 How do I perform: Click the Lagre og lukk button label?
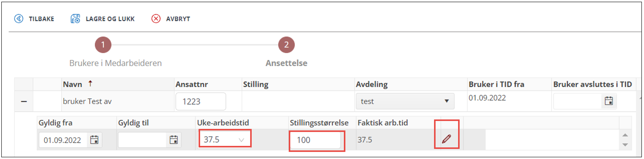click(x=110, y=19)
